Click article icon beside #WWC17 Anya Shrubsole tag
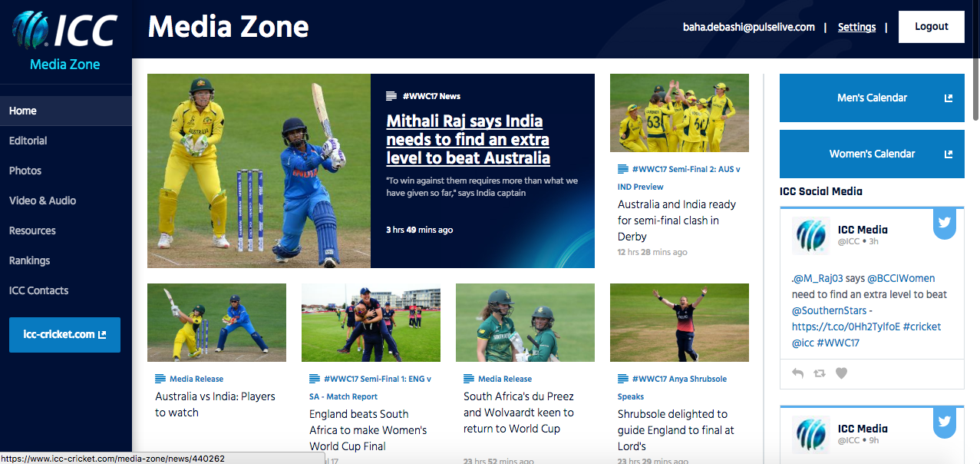The height and width of the screenshot is (464, 980). click(x=623, y=379)
